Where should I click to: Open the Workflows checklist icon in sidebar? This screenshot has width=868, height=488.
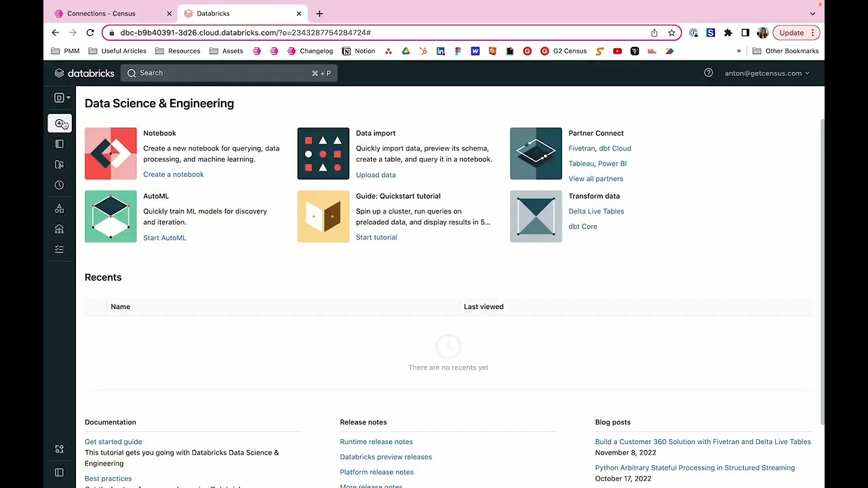click(x=59, y=249)
